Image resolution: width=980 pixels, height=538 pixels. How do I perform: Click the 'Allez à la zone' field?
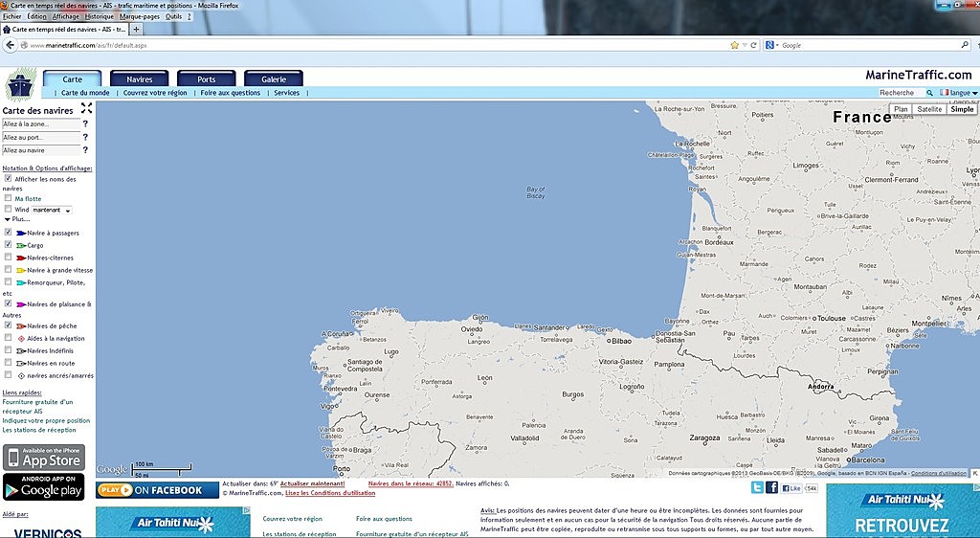41,123
